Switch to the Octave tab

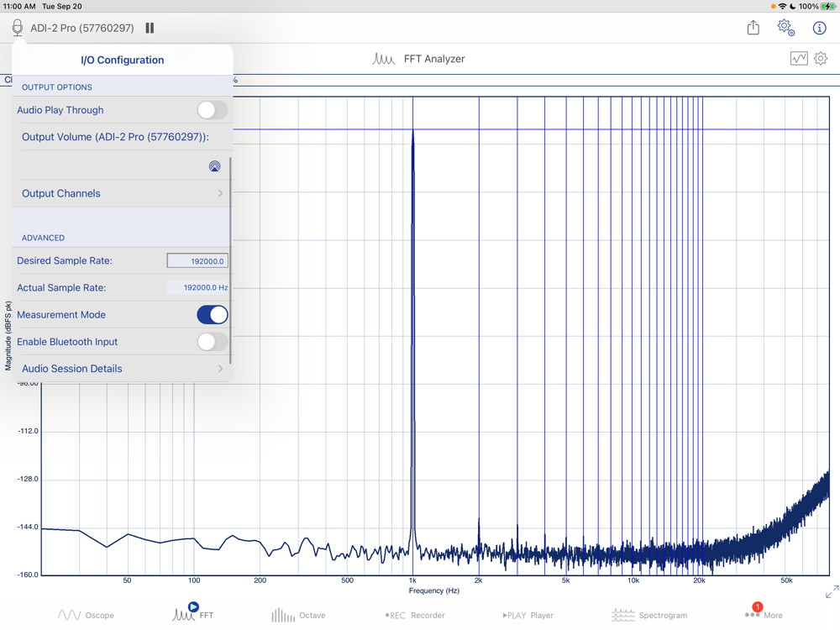click(x=298, y=615)
